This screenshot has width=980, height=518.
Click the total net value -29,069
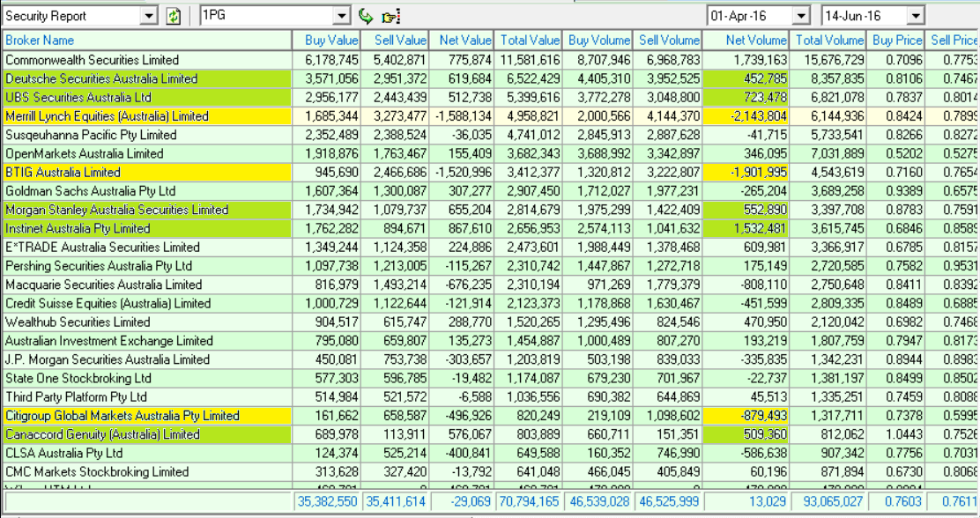click(461, 501)
